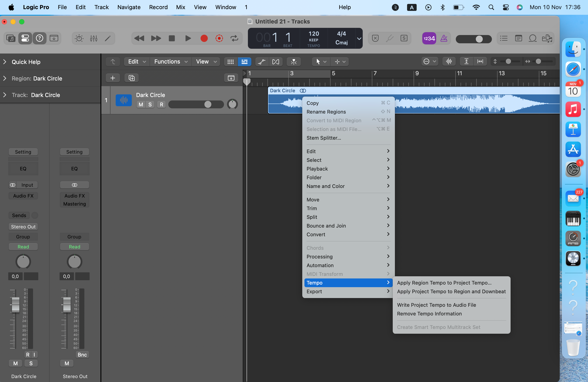
Task: Click the metronome icon
Action: tap(444, 38)
